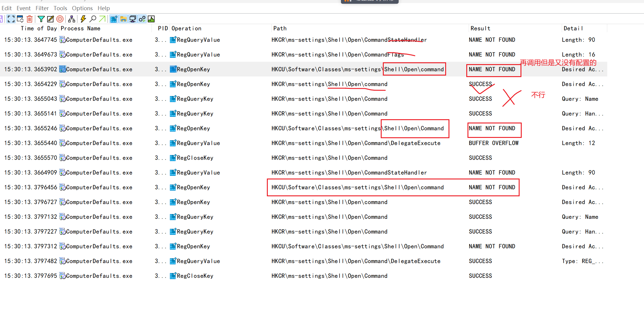Open the Highlight editor pencil icon
Screen dimensions: 644x311
[x=51, y=19]
